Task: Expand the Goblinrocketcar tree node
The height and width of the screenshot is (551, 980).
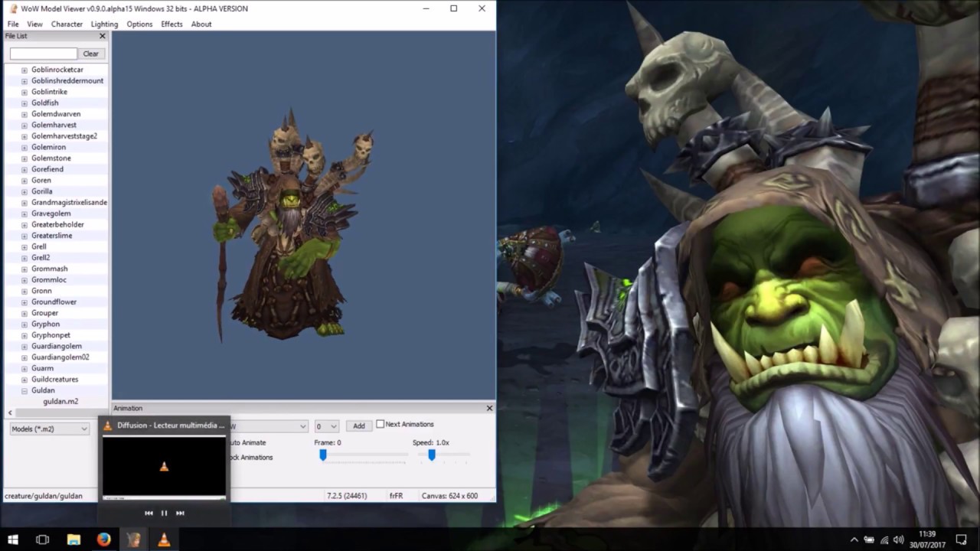Action: 24,70
